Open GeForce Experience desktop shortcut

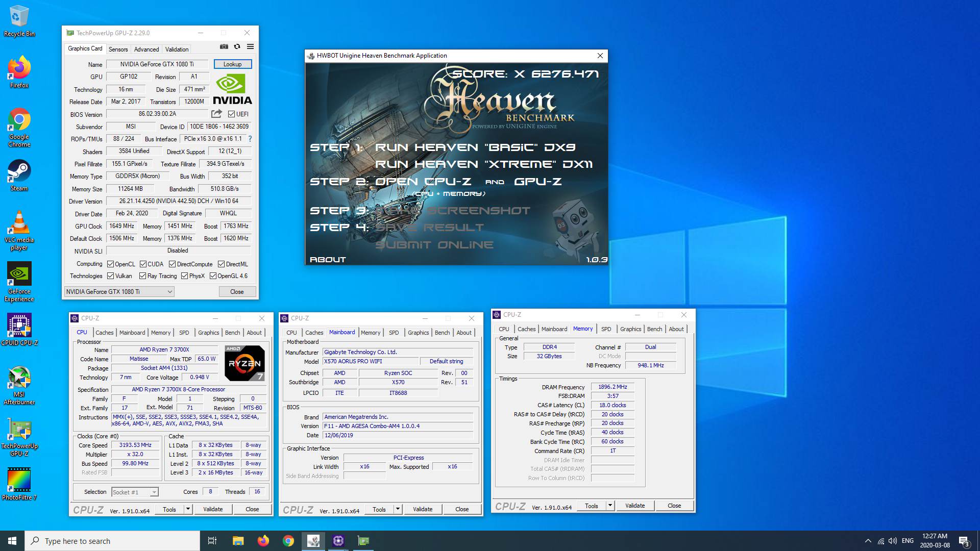[19, 282]
